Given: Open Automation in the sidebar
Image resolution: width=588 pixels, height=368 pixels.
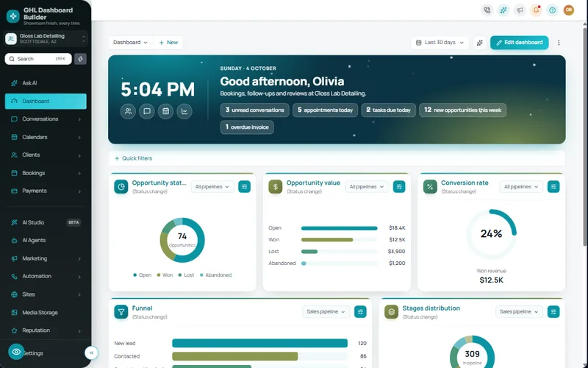Looking at the screenshot, I should tap(46, 276).
